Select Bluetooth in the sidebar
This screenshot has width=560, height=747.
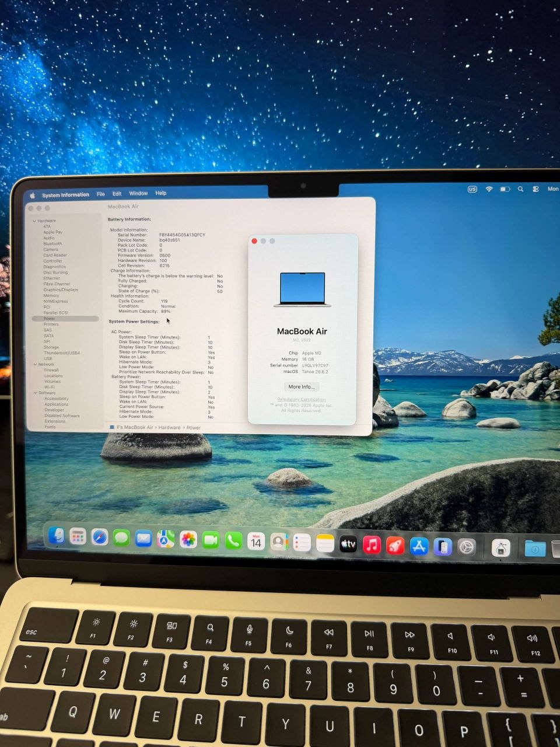pyautogui.click(x=52, y=244)
